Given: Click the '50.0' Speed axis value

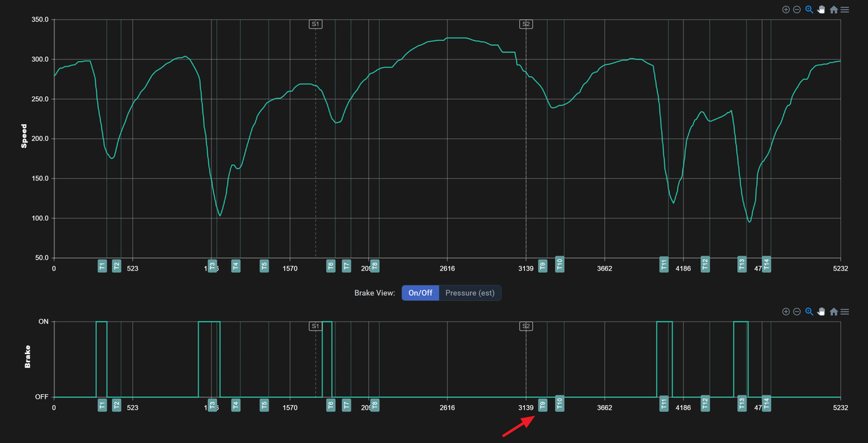Looking at the screenshot, I should click(x=42, y=258).
